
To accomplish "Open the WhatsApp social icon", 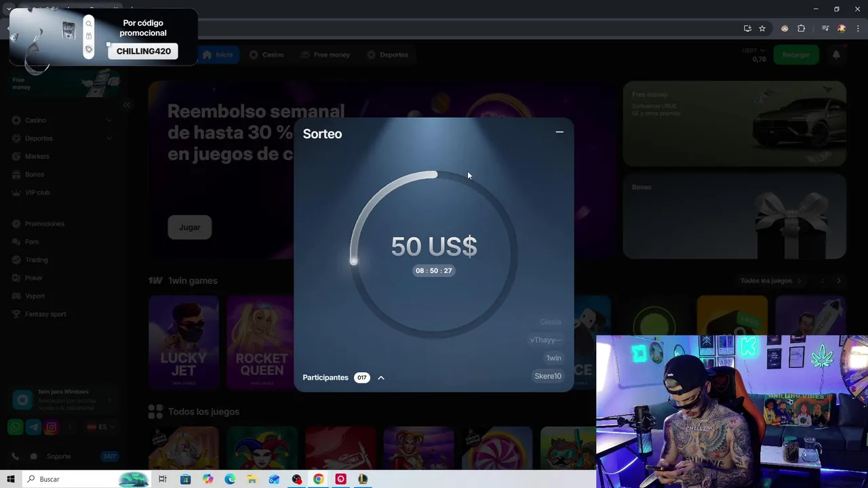I will point(15,427).
